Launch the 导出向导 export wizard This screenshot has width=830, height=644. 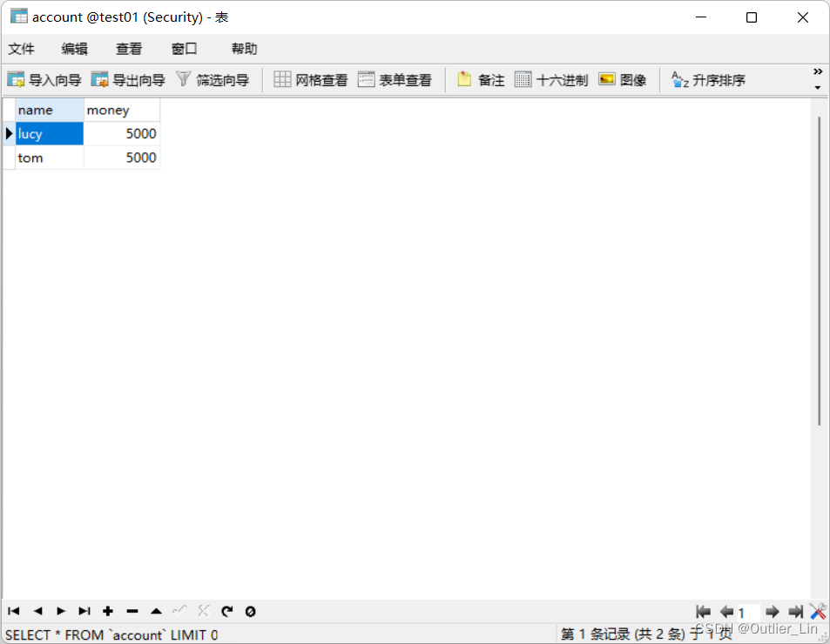[x=128, y=80]
